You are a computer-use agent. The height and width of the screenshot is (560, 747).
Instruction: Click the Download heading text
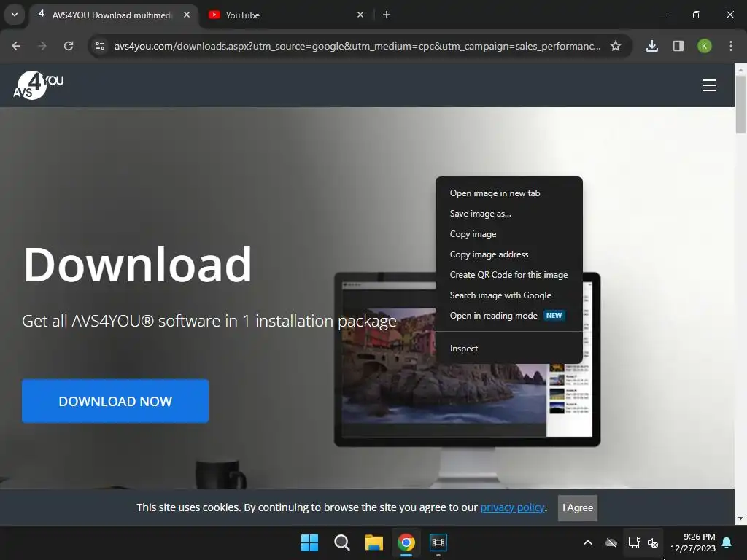[138, 264]
